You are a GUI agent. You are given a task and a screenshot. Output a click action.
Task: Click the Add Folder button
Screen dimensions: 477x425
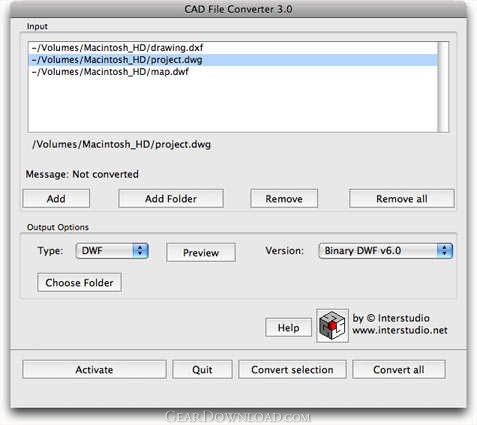pos(171,199)
